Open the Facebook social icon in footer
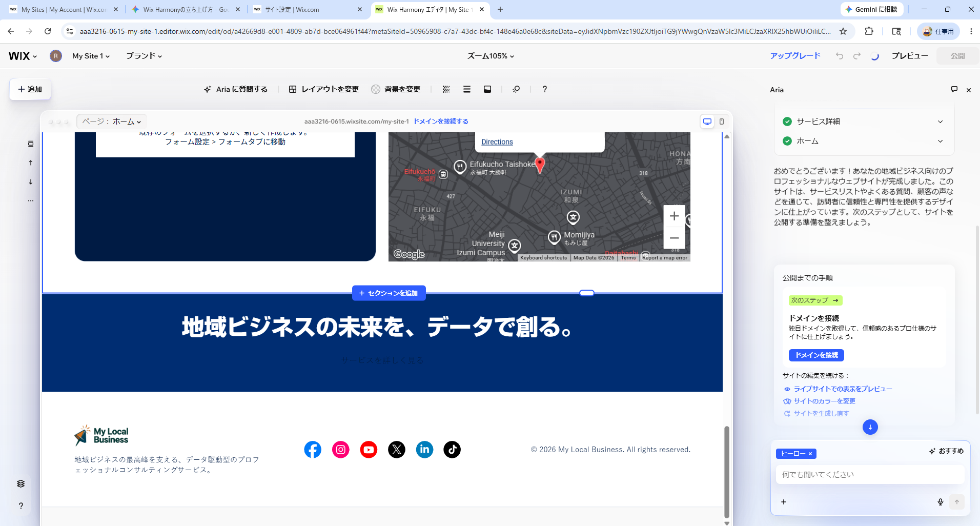The image size is (980, 526). pos(313,450)
